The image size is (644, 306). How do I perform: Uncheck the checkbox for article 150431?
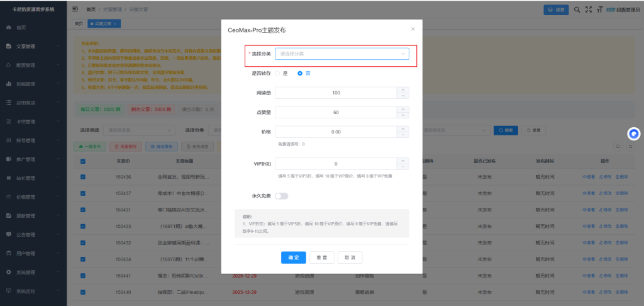(x=83, y=210)
